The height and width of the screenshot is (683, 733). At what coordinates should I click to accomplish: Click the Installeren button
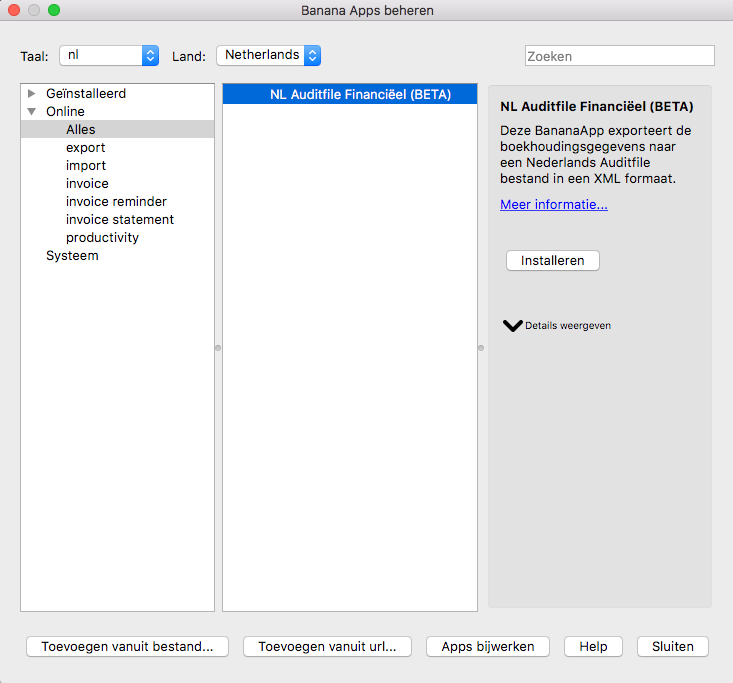[553, 261]
